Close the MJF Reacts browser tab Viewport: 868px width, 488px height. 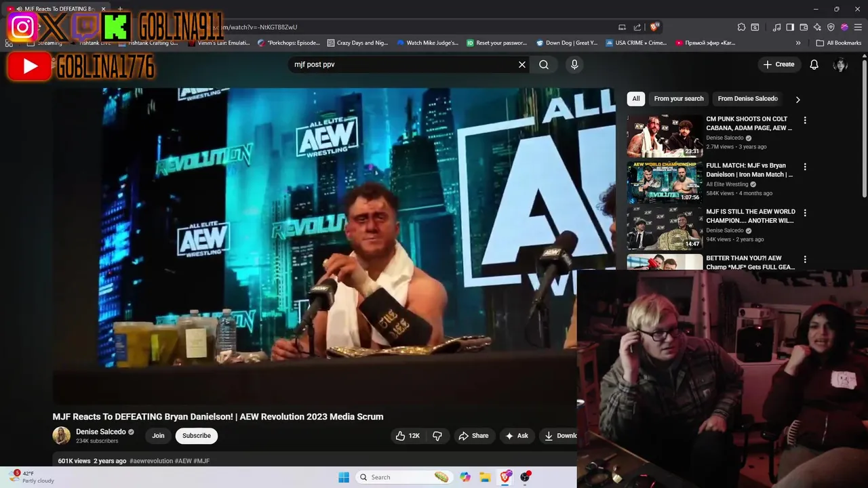click(103, 9)
